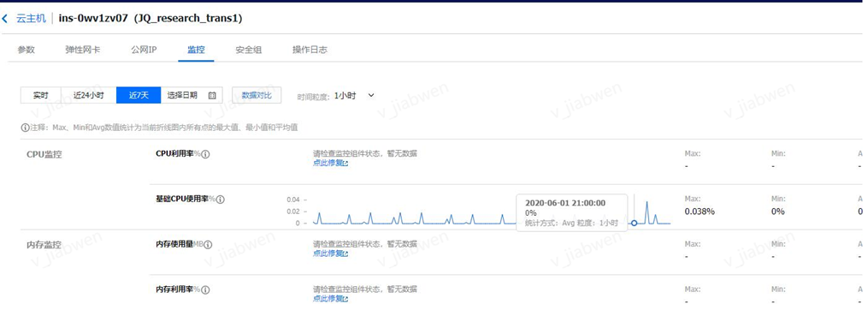The image size is (868, 316).
Task: Click info icon beside 内存利用率
Action: tap(205, 289)
